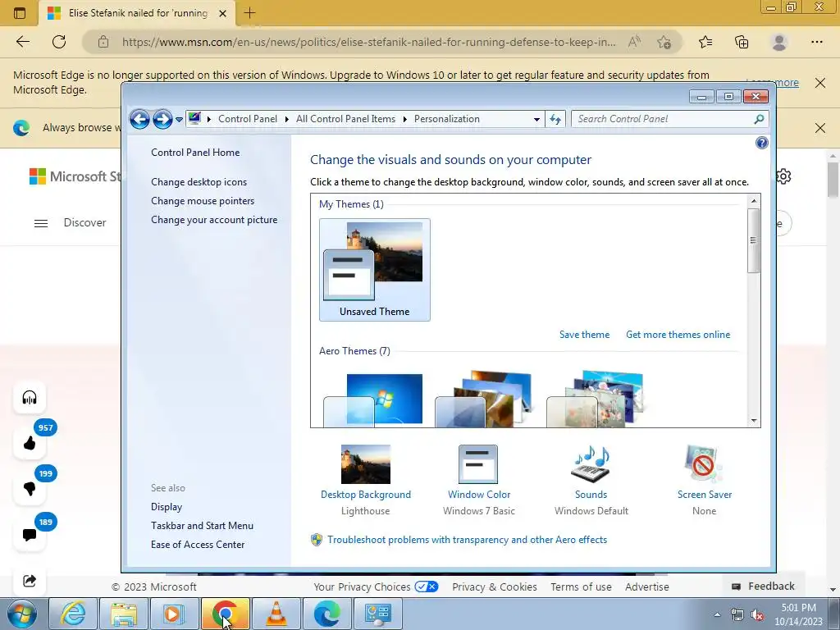Open Sounds settings icon
This screenshot has width=840, height=630.
click(591, 464)
